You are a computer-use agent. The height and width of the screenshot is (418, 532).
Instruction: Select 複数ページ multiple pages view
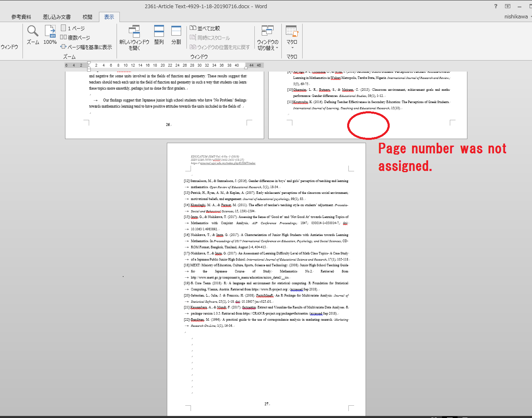click(75, 38)
